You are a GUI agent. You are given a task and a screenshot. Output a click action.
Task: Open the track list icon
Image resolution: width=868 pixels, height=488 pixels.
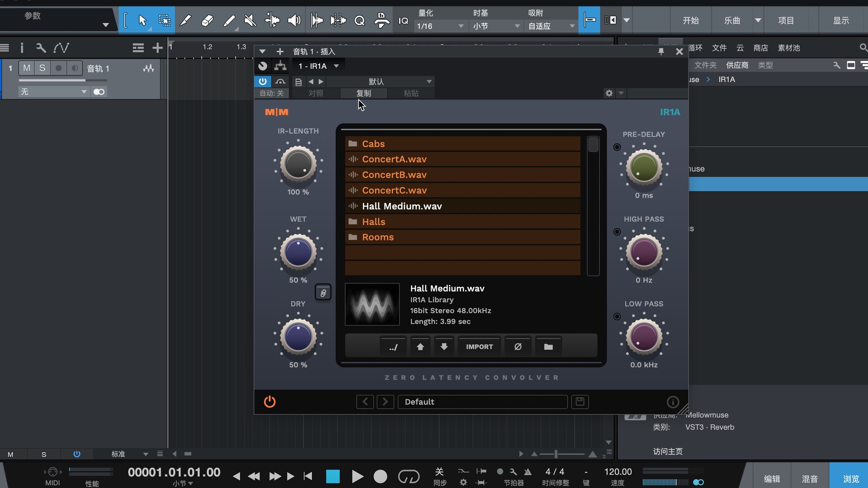138,48
